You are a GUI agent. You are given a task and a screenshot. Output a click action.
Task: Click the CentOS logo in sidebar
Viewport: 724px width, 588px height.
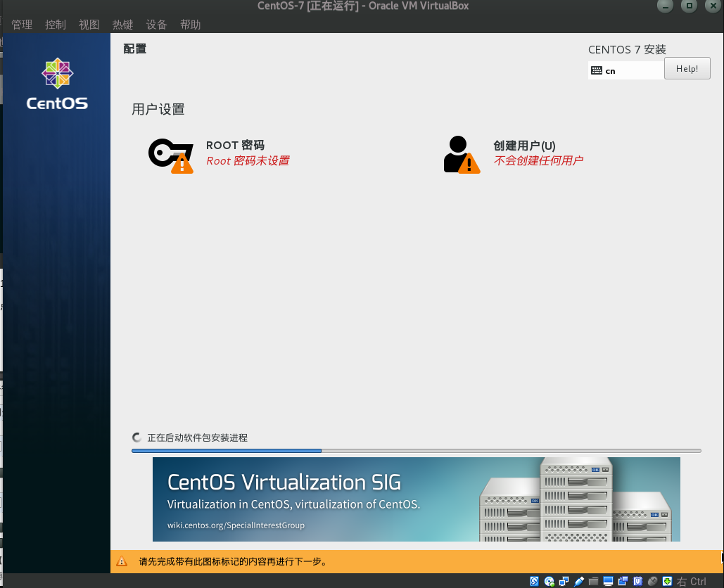pos(57,84)
